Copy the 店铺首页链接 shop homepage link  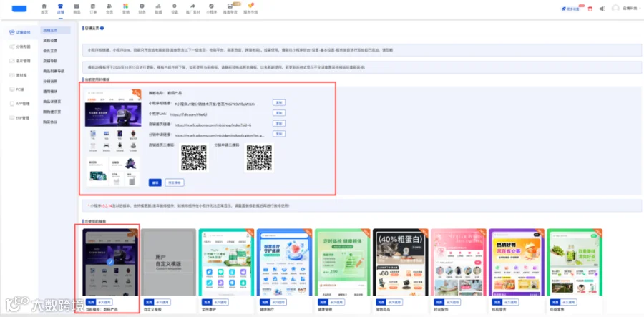279,123
